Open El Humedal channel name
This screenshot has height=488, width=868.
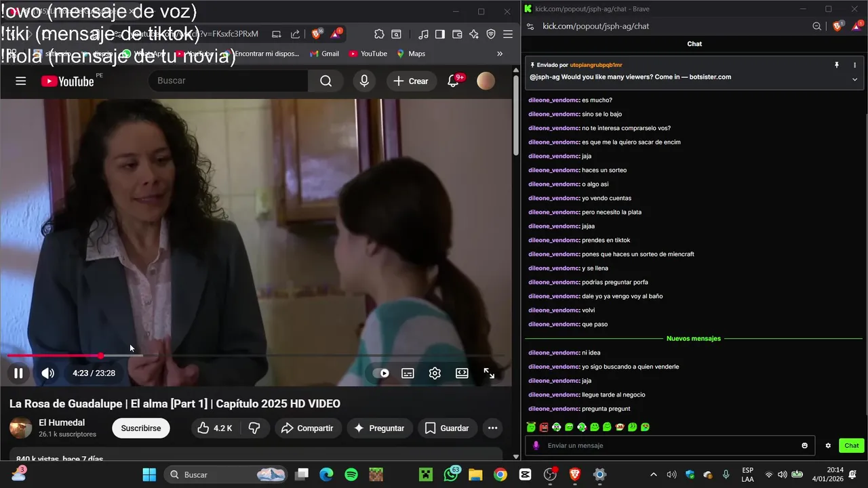pos(62,422)
